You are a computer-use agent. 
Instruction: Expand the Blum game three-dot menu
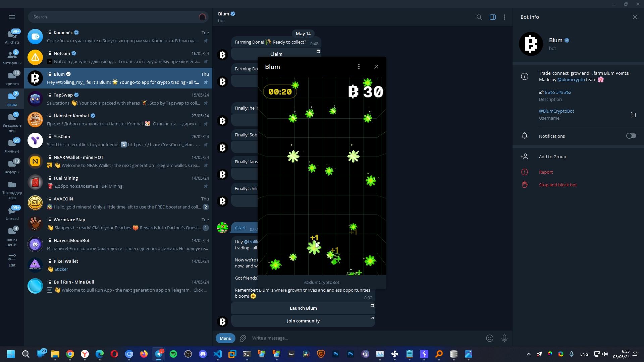(x=359, y=67)
